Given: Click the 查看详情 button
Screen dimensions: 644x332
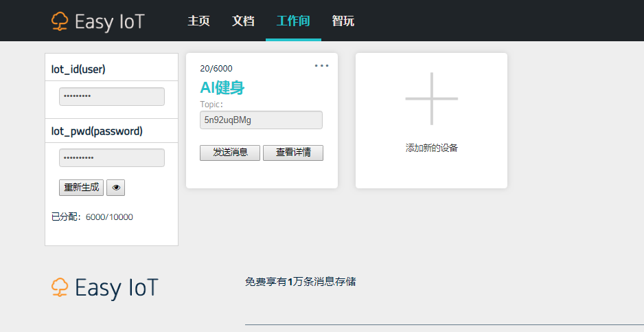Looking at the screenshot, I should (293, 153).
